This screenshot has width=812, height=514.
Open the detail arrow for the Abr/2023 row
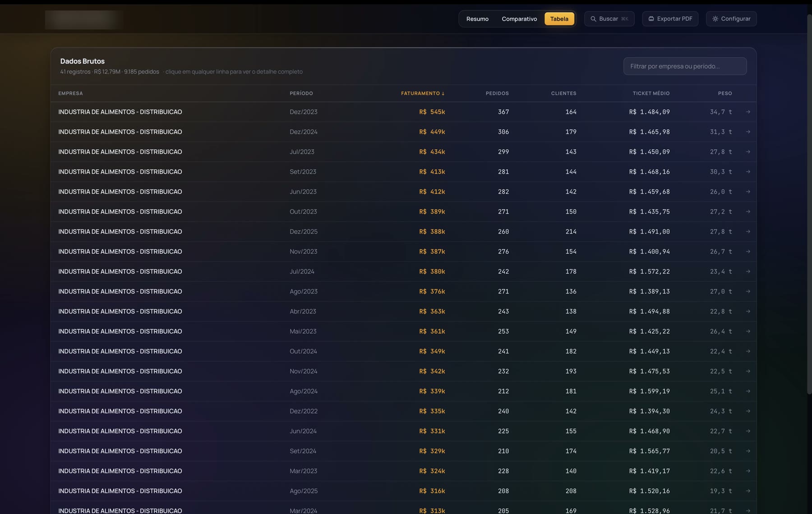748,311
